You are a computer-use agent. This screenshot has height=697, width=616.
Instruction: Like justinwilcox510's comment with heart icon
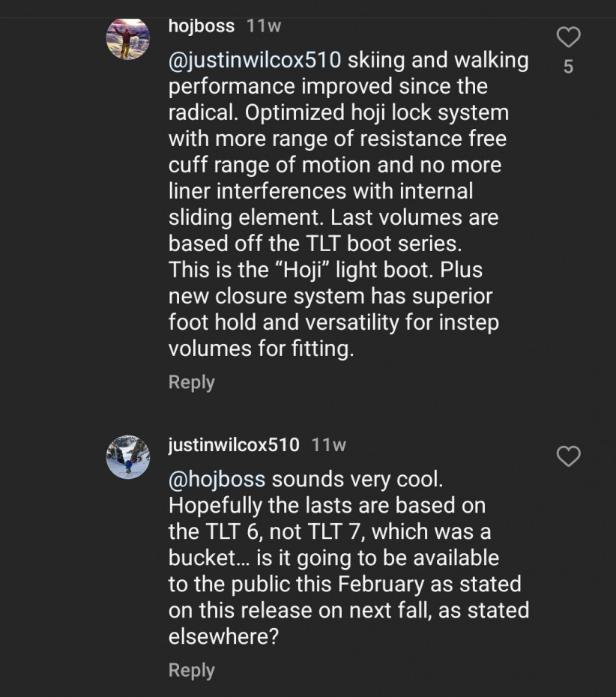click(569, 456)
